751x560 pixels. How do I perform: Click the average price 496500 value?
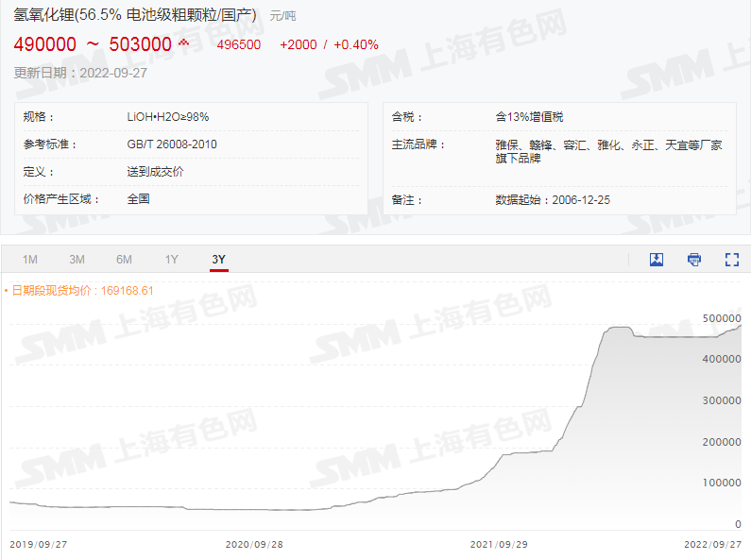pos(238,44)
